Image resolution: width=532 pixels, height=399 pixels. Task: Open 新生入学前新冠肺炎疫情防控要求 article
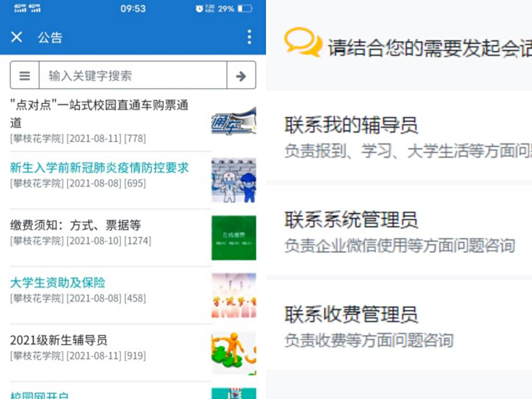coord(99,168)
